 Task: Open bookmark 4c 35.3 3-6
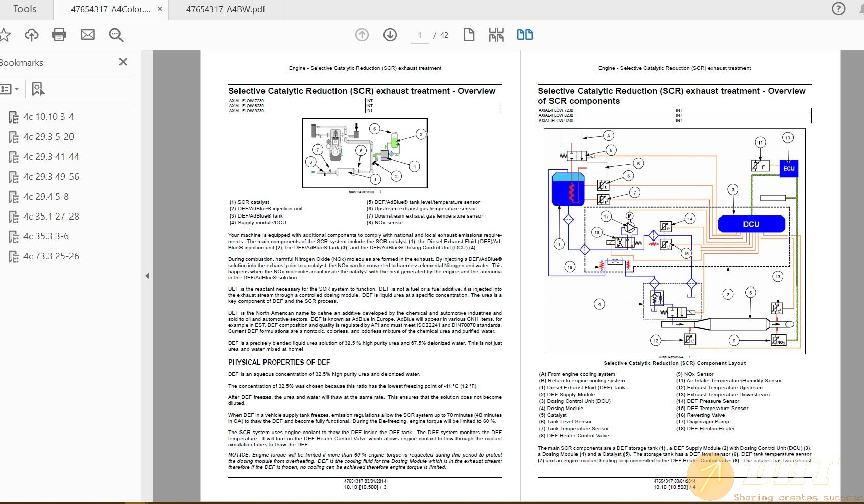click(46, 236)
